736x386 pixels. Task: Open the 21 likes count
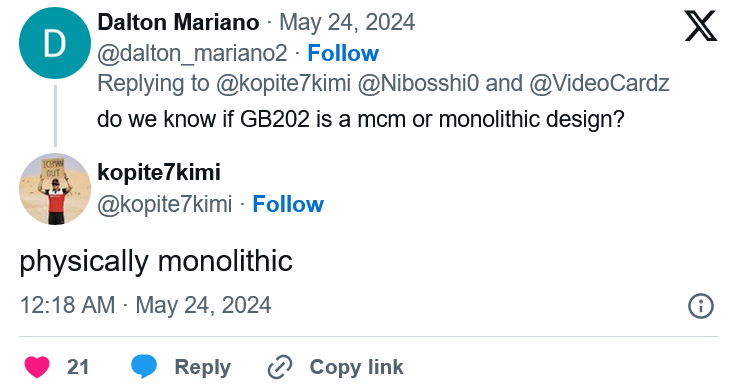[x=78, y=367]
